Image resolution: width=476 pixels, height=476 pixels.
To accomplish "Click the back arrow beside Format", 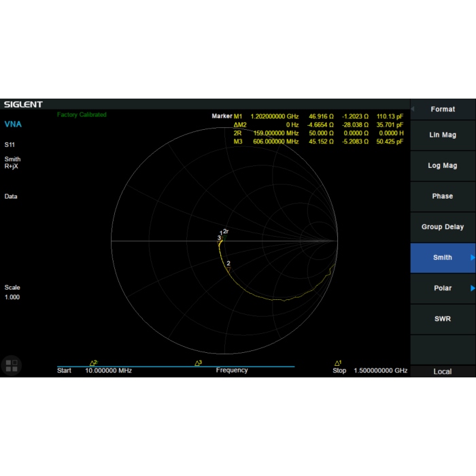I will coord(413,109).
